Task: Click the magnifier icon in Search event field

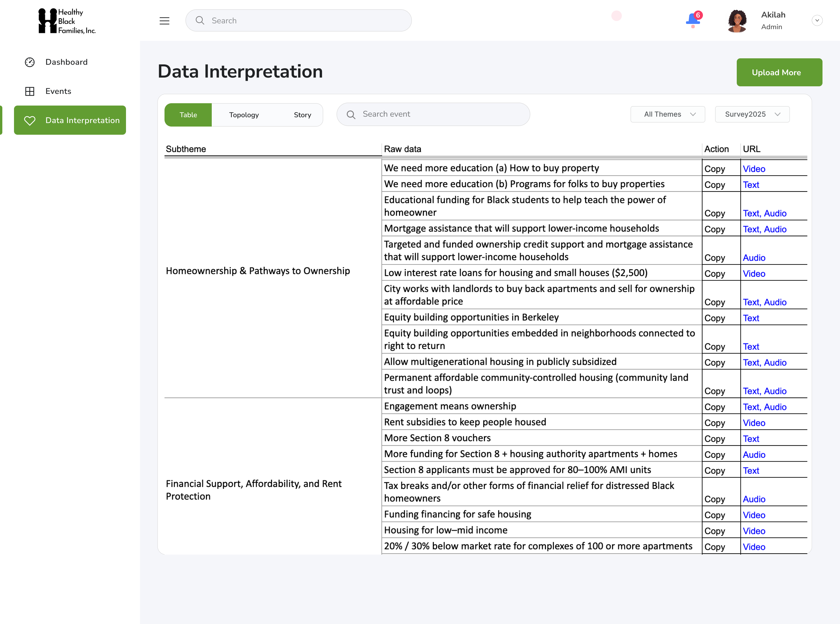Action: [351, 115]
